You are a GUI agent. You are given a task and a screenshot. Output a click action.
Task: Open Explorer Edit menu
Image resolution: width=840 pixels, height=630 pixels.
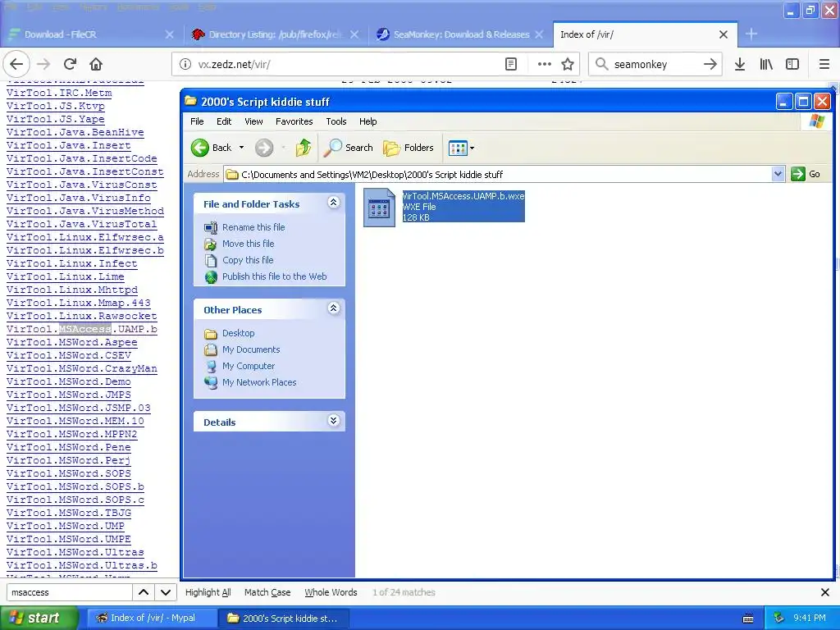[x=224, y=121]
